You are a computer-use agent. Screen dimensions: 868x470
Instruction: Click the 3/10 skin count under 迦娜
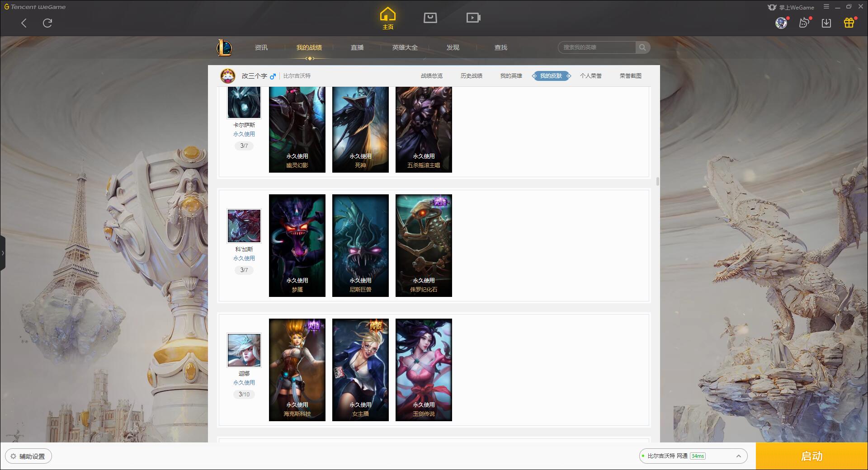click(244, 394)
